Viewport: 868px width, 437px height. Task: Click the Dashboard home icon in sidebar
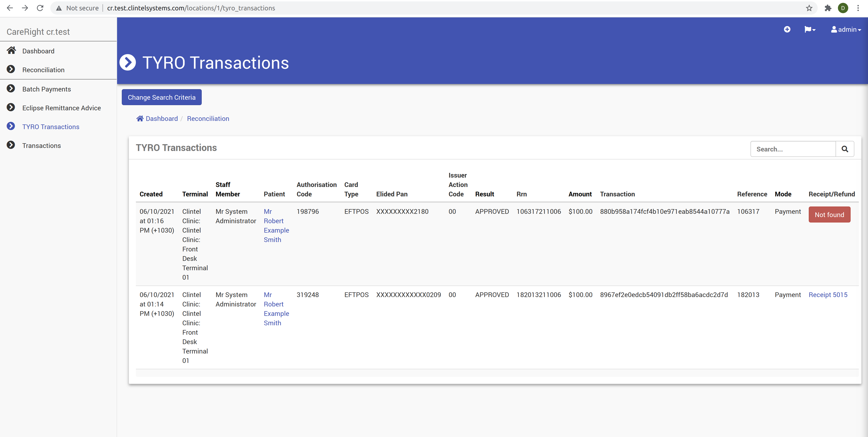(11, 51)
